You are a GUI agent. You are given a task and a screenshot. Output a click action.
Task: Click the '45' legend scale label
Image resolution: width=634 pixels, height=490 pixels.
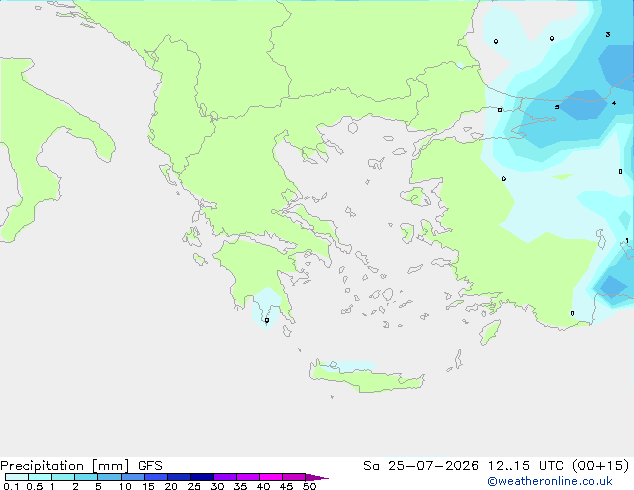tap(286, 486)
